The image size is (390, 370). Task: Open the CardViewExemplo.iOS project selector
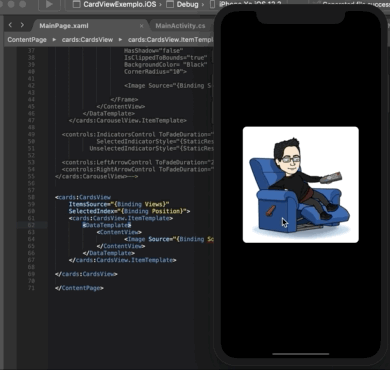[115, 4]
